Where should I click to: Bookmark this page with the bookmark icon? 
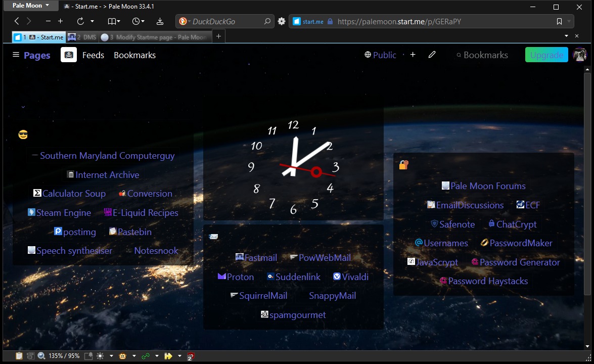point(559,22)
